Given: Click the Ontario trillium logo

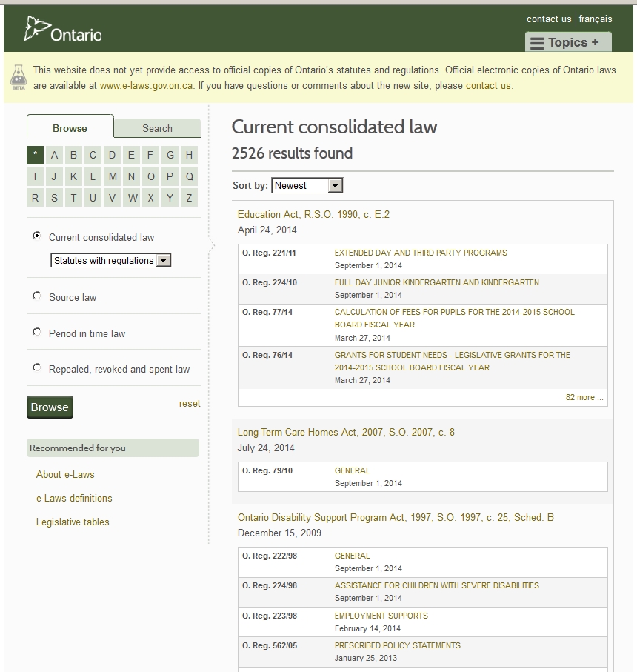Looking at the screenshot, I should pos(63,29).
